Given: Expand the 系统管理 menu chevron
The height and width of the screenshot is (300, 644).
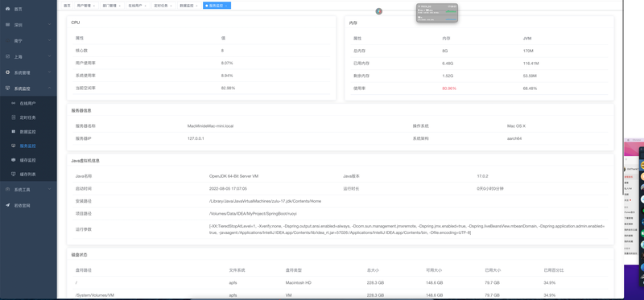Looking at the screenshot, I should point(49,72).
